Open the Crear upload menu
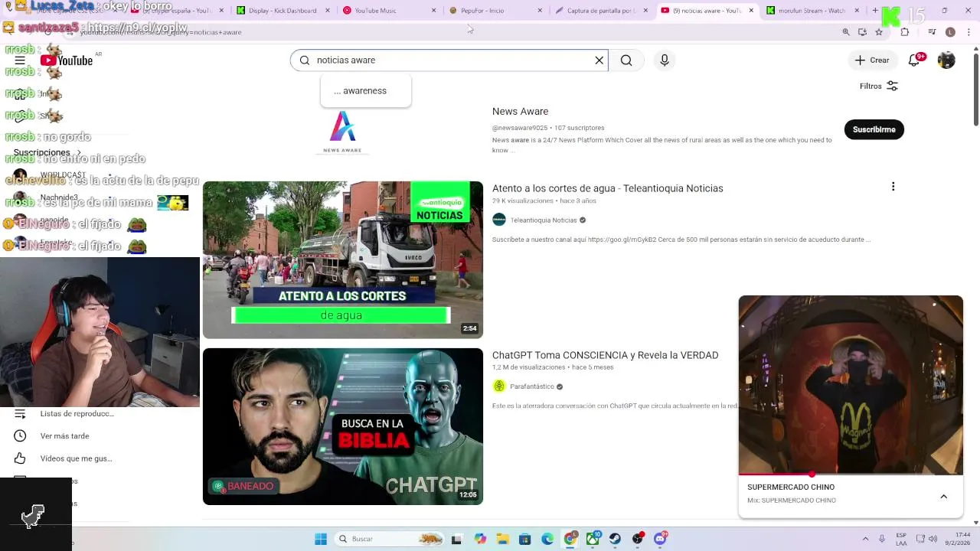 (872, 60)
